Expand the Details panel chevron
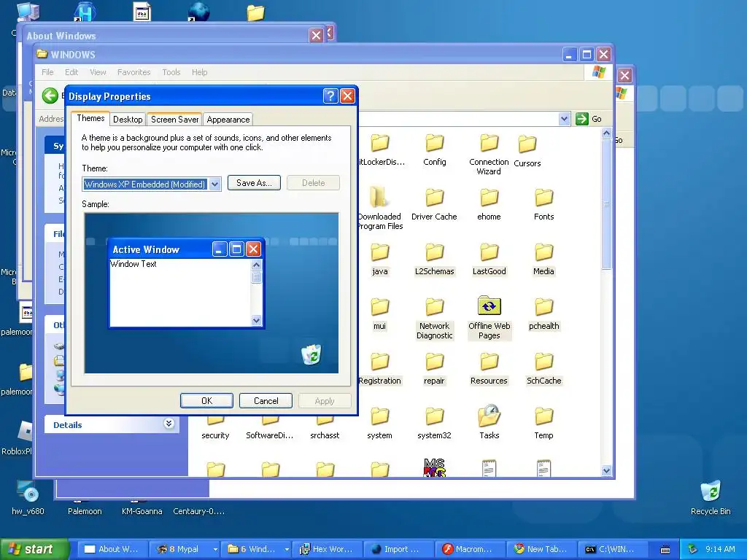This screenshot has height=560, width=747. pos(169,424)
